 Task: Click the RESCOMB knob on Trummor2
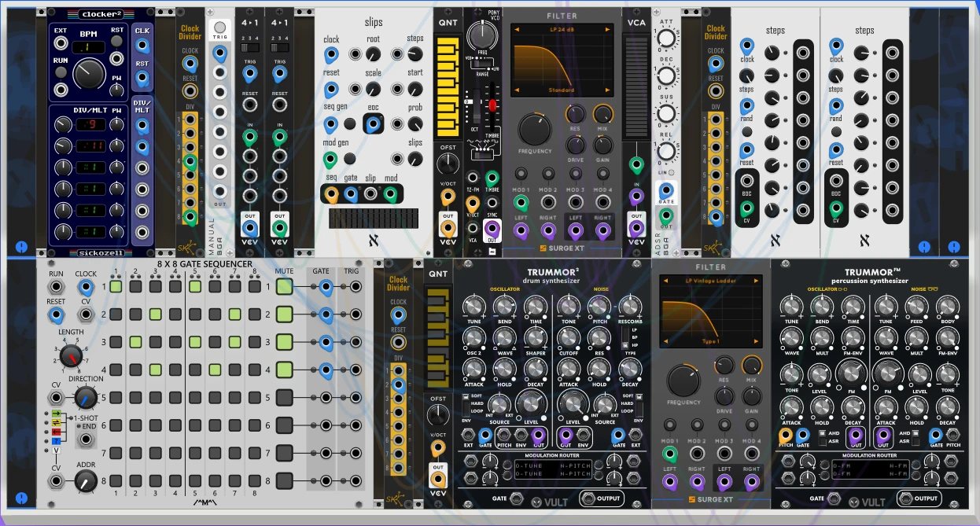click(629, 306)
